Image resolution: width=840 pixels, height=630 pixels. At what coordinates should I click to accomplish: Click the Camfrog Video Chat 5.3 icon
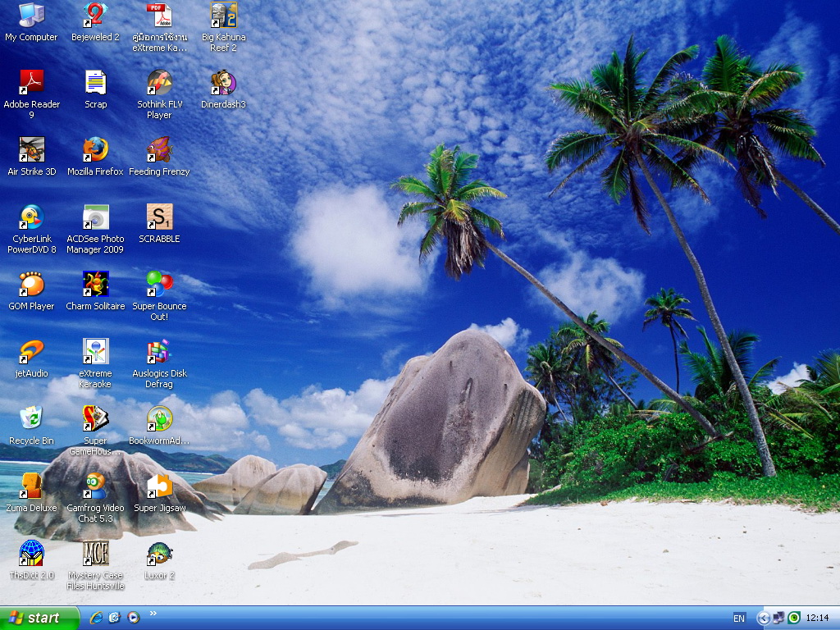pos(95,486)
